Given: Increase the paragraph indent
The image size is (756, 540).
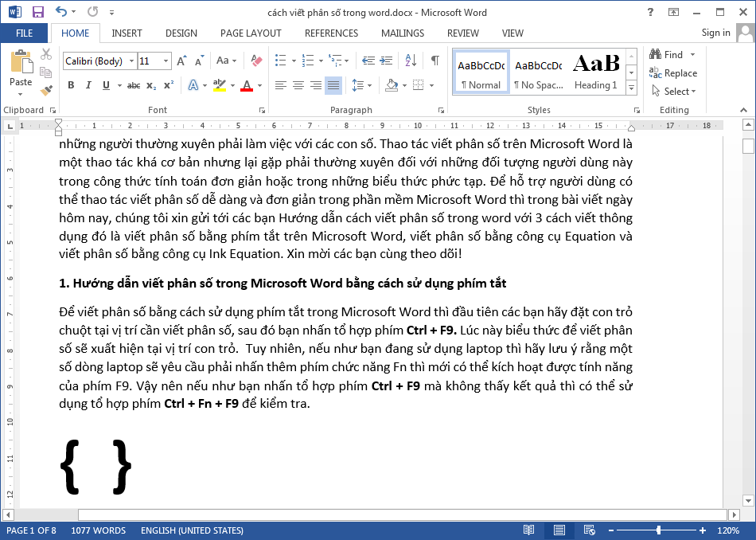Looking at the screenshot, I should coord(386,61).
